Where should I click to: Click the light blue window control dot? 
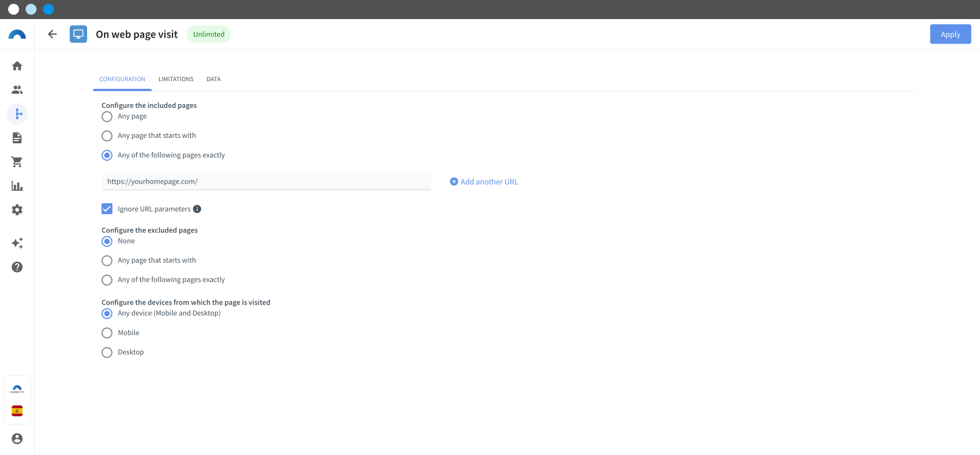pyautogui.click(x=31, y=9)
